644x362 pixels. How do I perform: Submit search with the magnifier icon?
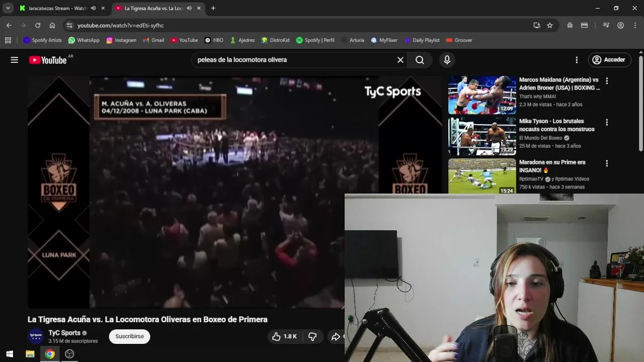click(420, 60)
